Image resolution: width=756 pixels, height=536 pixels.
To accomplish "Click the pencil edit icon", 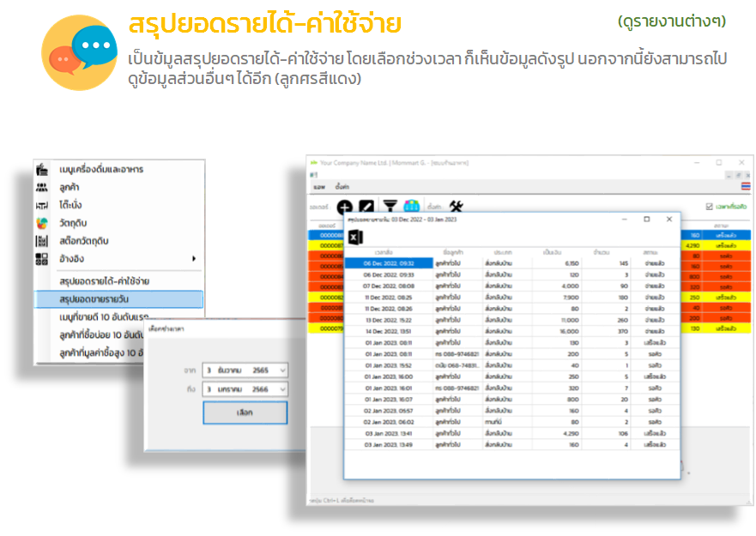I will coord(366,207).
